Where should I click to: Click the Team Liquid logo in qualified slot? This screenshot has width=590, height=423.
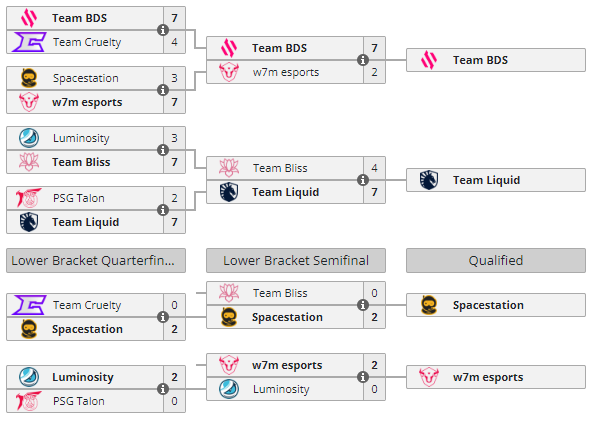[429, 180]
